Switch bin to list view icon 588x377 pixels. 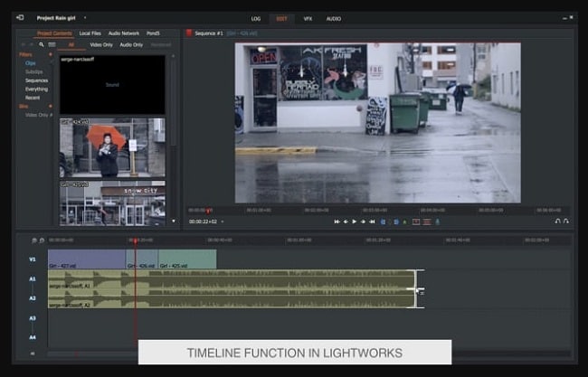coord(51,44)
